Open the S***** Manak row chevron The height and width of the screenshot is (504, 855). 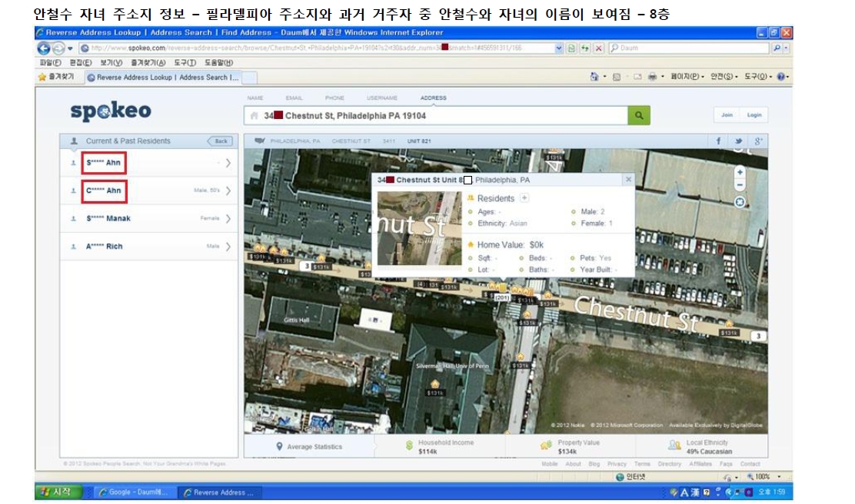click(228, 218)
